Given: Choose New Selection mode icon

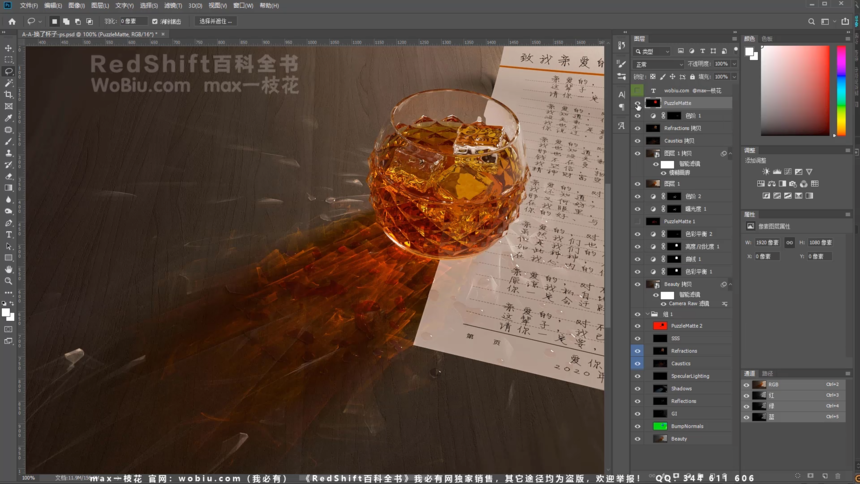Looking at the screenshot, I should [x=54, y=21].
